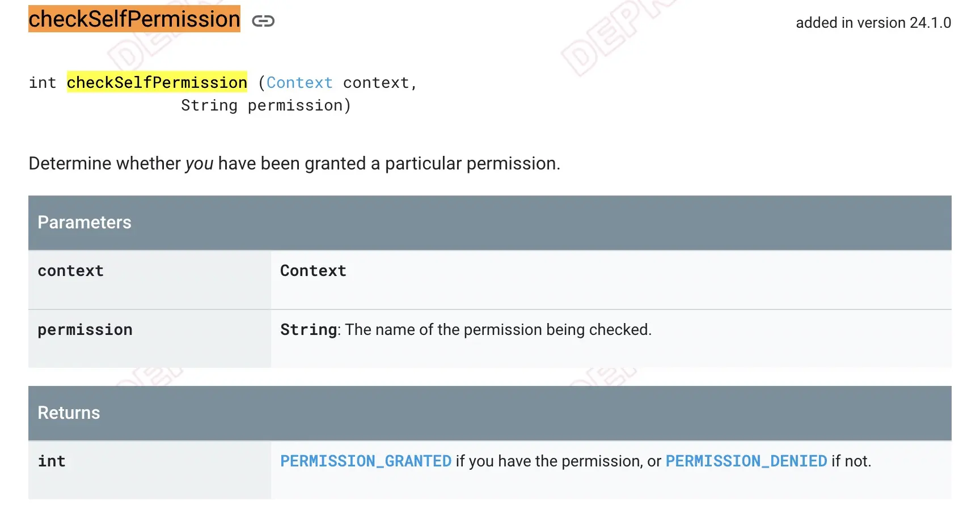
Task: Click the bold 'String' type in permission row
Action: tap(309, 330)
